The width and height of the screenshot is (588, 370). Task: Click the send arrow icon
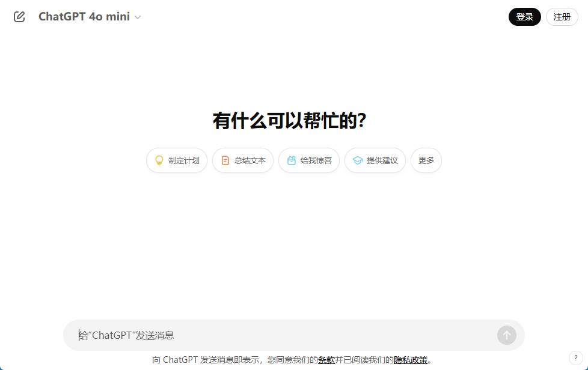[507, 335]
